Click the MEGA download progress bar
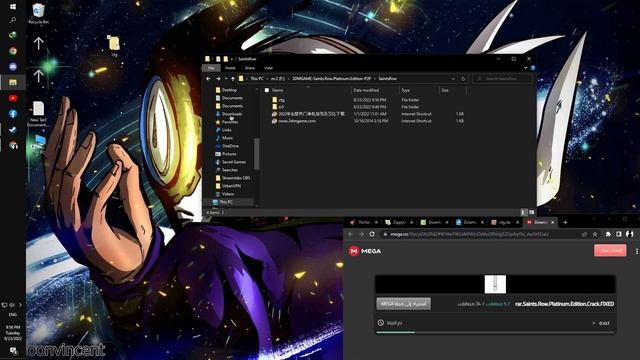This screenshot has height=360, width=640. coord(495,333)
